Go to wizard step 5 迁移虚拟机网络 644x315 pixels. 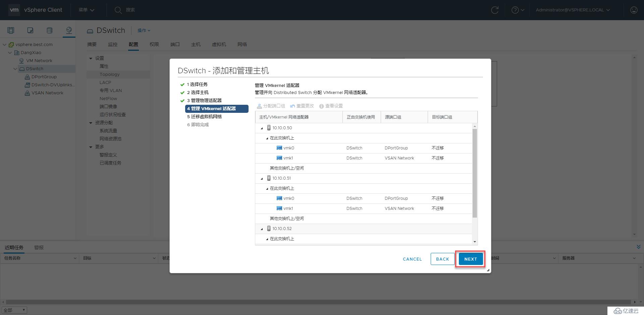[x=204, y=117]
